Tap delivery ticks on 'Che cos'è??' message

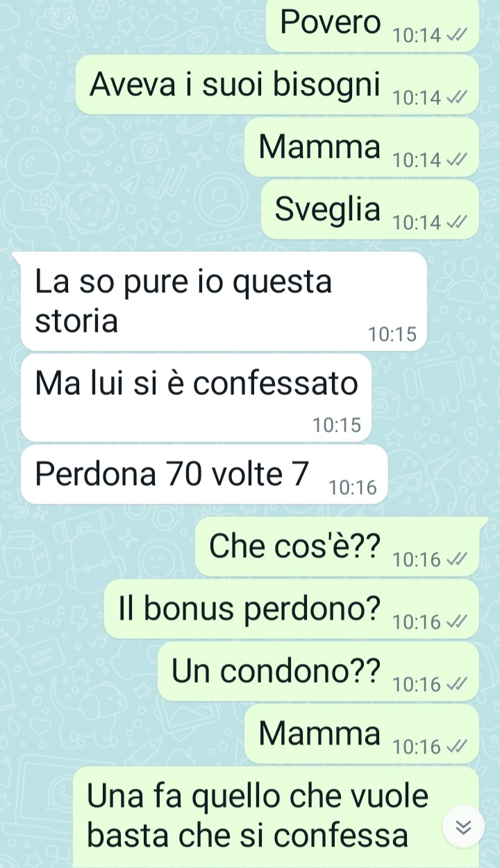(453, 560)
